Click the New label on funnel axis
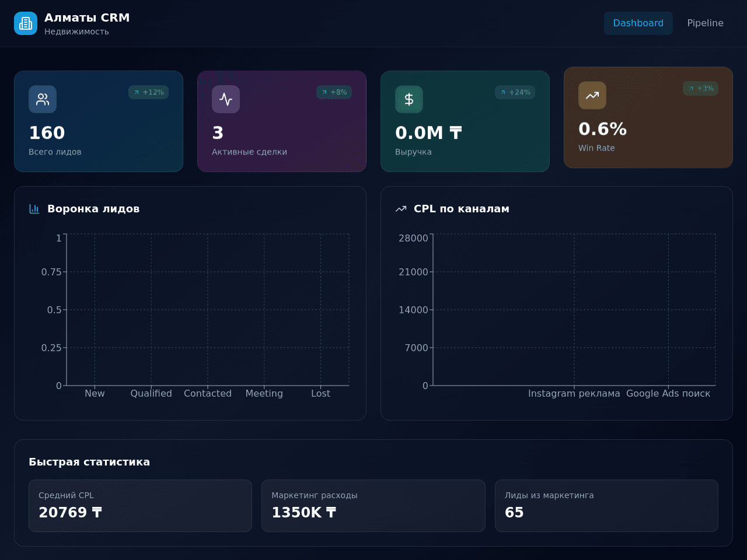 (x=95, y=394)
